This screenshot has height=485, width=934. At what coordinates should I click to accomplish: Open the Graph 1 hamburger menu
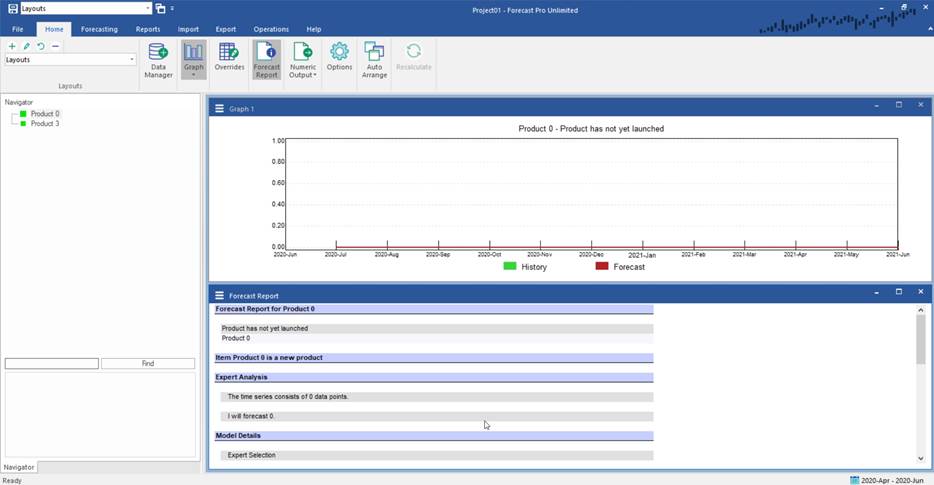[219, 108]
